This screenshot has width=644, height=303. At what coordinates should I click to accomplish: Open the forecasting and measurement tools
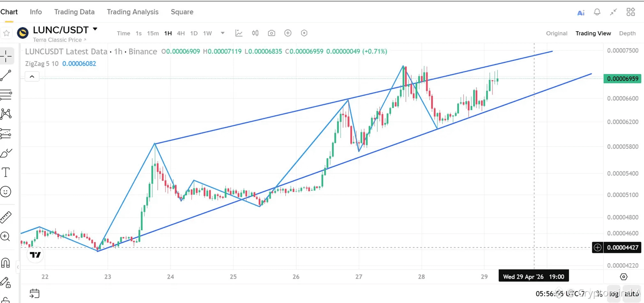[6, 133]
